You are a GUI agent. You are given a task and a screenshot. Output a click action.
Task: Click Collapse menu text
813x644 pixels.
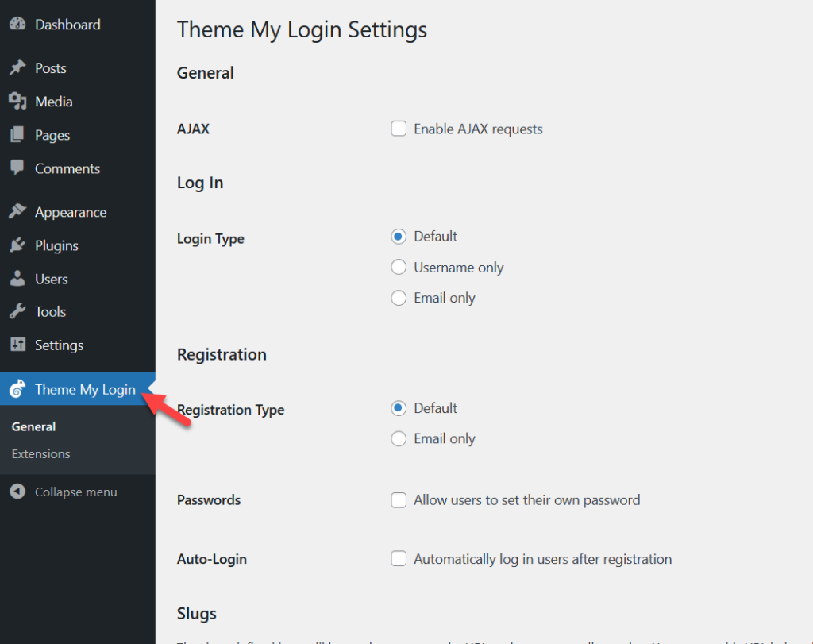pyautogui.click(x=75, y=492)
